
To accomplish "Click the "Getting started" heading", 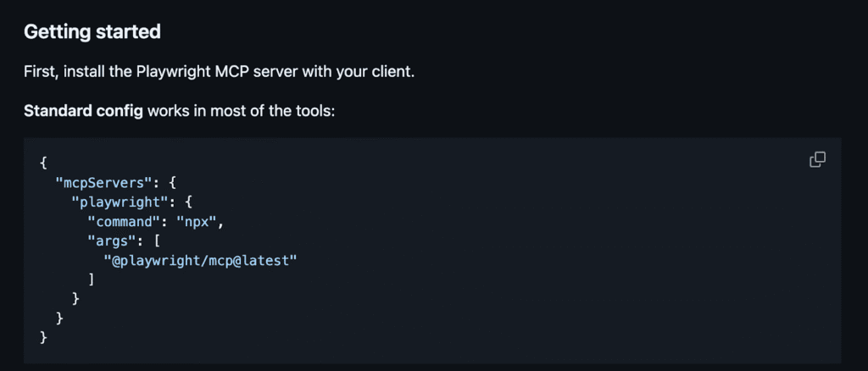I will (92, 32).
